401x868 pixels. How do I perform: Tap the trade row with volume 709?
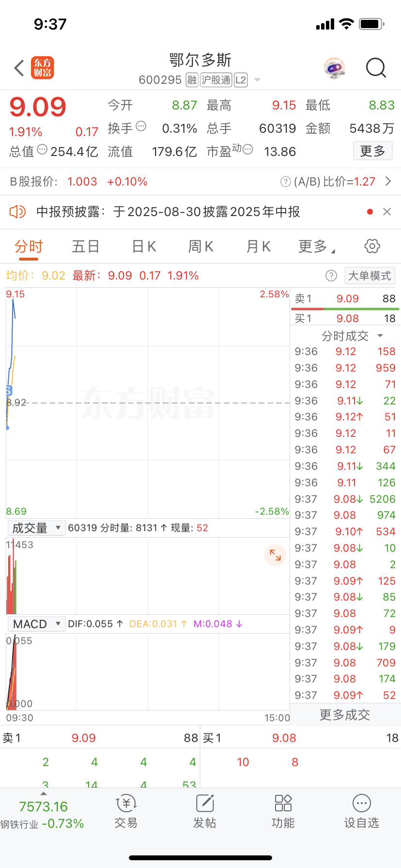(x=345, y=663)
